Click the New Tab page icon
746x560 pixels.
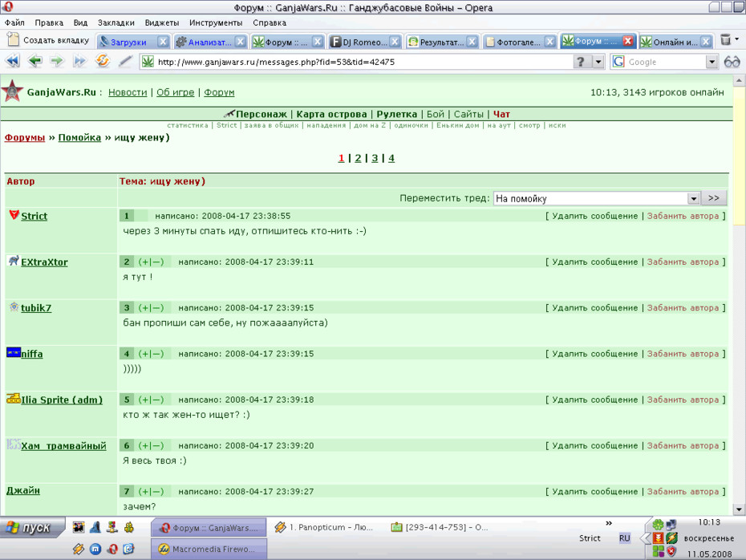[14, 40]
